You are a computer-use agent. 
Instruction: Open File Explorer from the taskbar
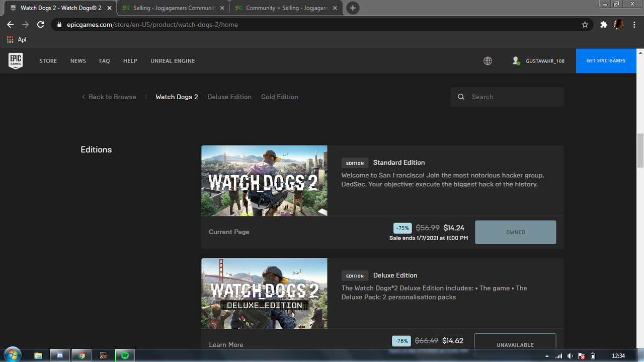pos(38,355)
